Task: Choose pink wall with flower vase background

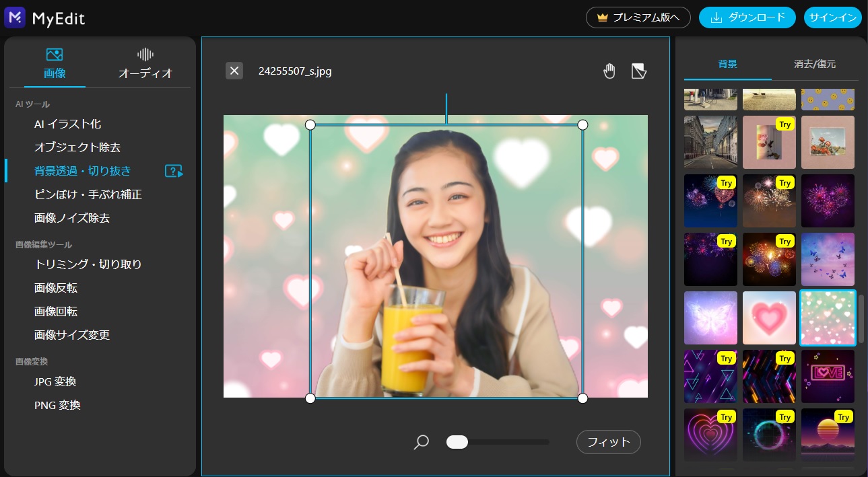Action: click(769, 142)
